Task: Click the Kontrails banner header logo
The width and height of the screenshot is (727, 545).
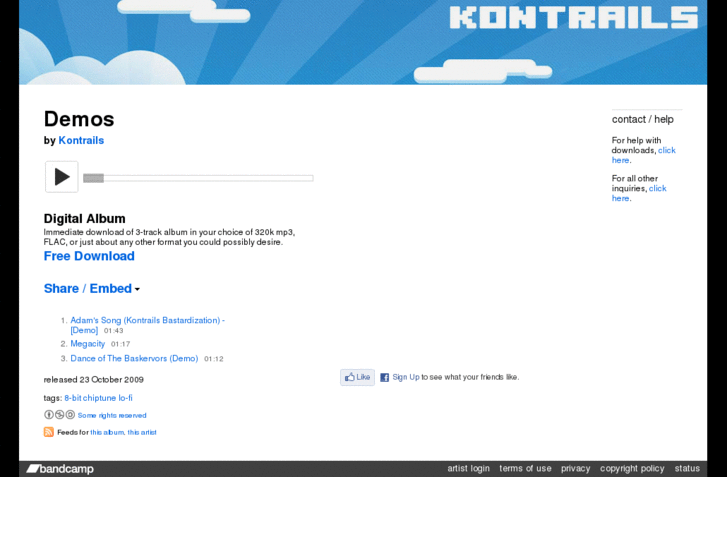Action: click(574, 18)
